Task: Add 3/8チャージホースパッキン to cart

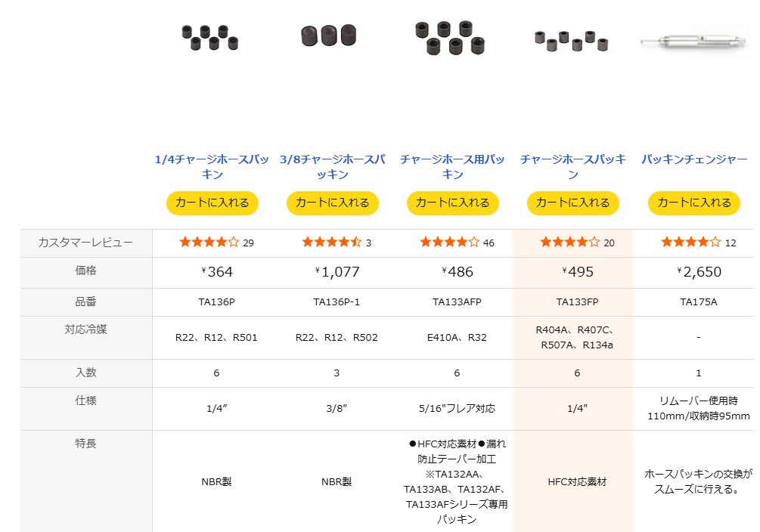Action: (333, 203)
